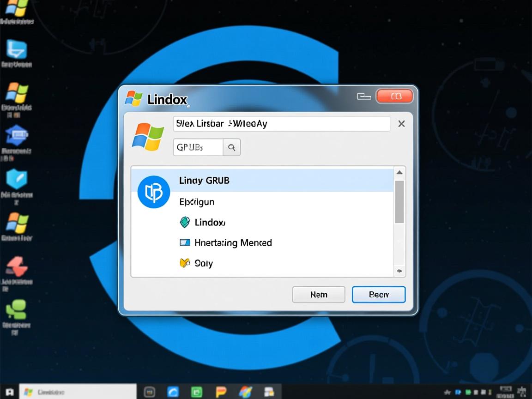Image resolution: width=532 pixels, height=399 pixels.
Task: Open the Chrome browser from the taskbar
Action: (x=173, y=391)
